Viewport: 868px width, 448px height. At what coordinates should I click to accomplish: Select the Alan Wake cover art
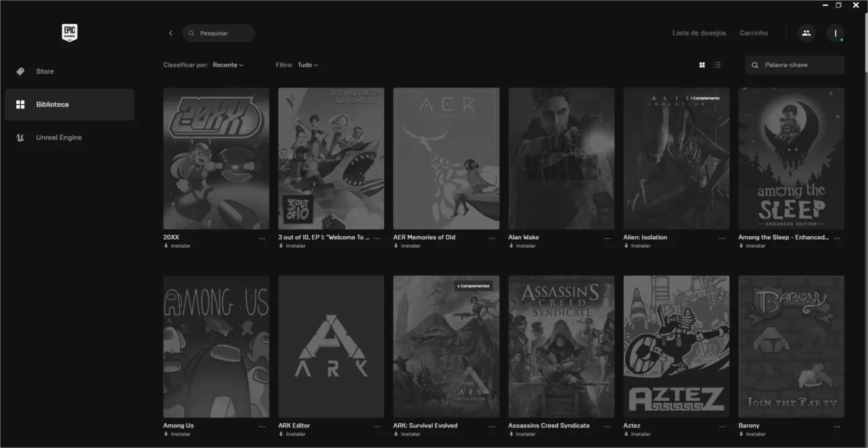pyautogui.click(x=561, y=159)
